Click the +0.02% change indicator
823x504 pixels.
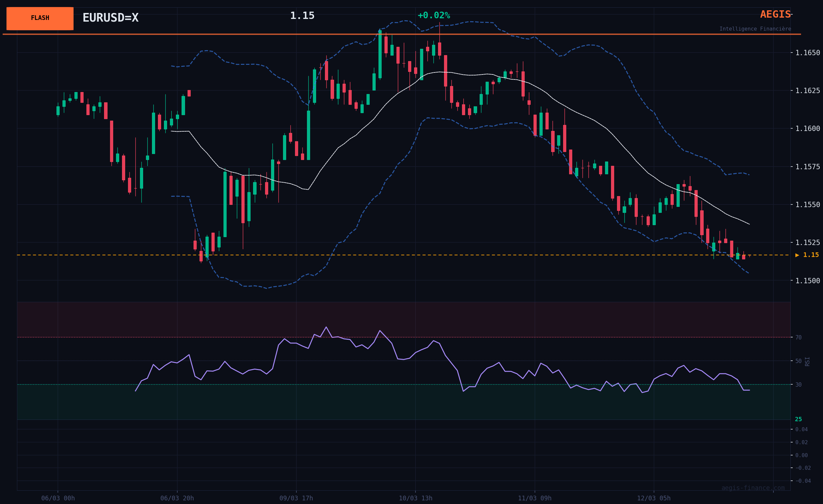point(433,15)
